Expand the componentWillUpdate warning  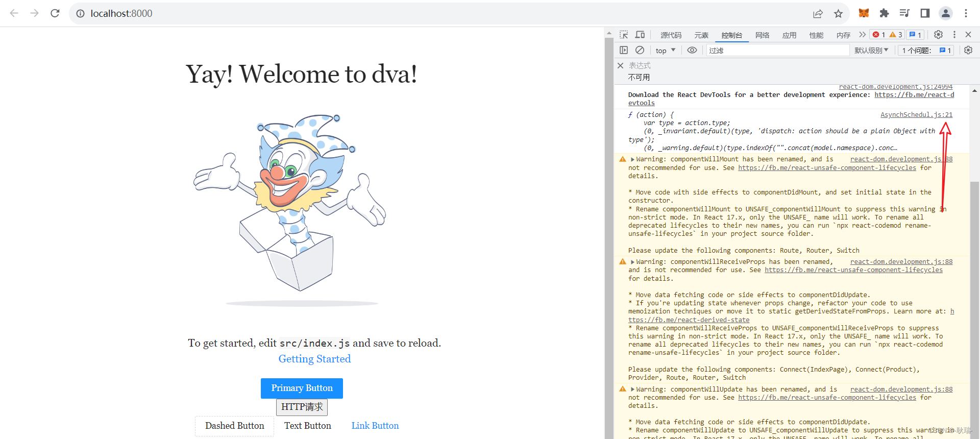point(632,389)
